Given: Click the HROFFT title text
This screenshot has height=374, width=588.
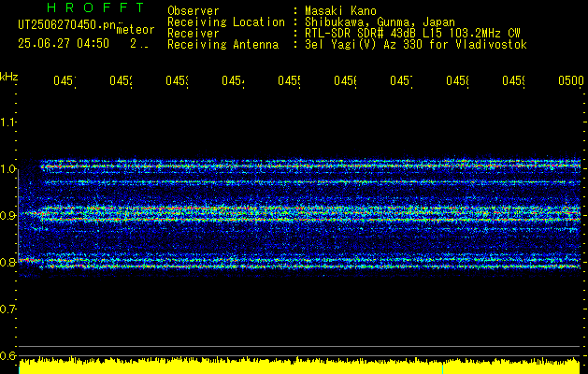Looking at the screenshot, I should pos(96,7).
